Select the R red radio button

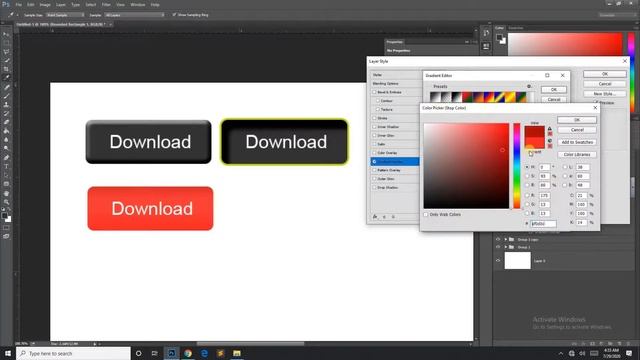(x=527, y=196)
